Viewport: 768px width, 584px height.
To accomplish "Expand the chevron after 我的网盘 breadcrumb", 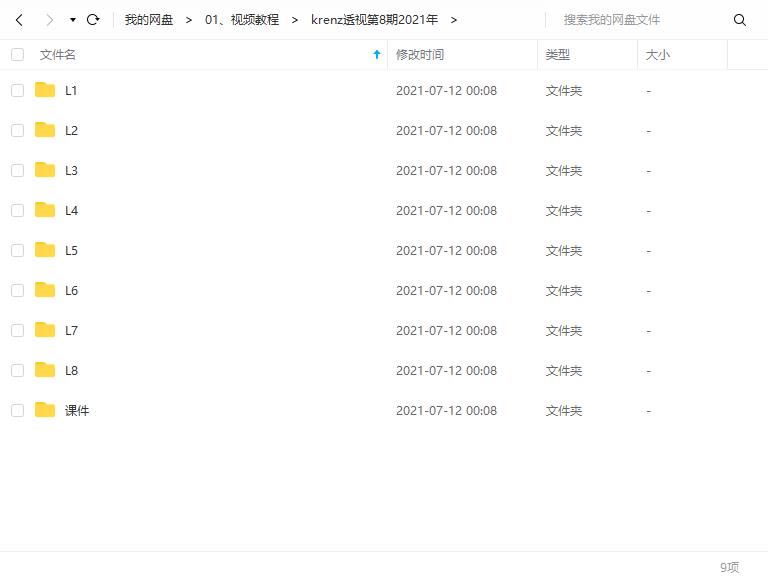I will [x=189, y=20].
